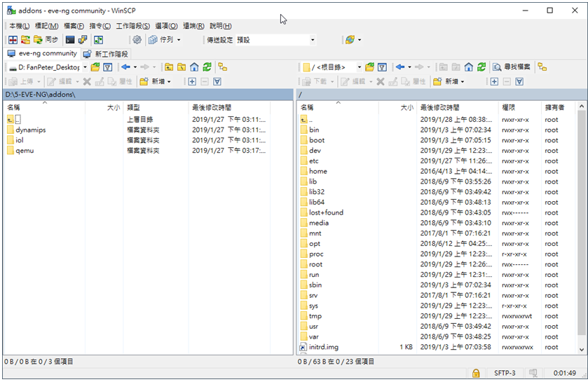Refresh the local panel
This screenshot has height=382, width=588.
tap(207, 67)
